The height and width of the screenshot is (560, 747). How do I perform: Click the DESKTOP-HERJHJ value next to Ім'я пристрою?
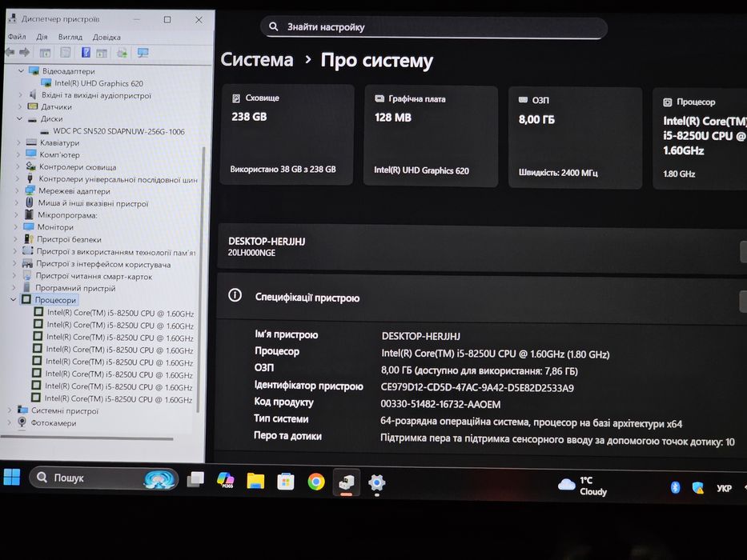[x=420, y=336]
